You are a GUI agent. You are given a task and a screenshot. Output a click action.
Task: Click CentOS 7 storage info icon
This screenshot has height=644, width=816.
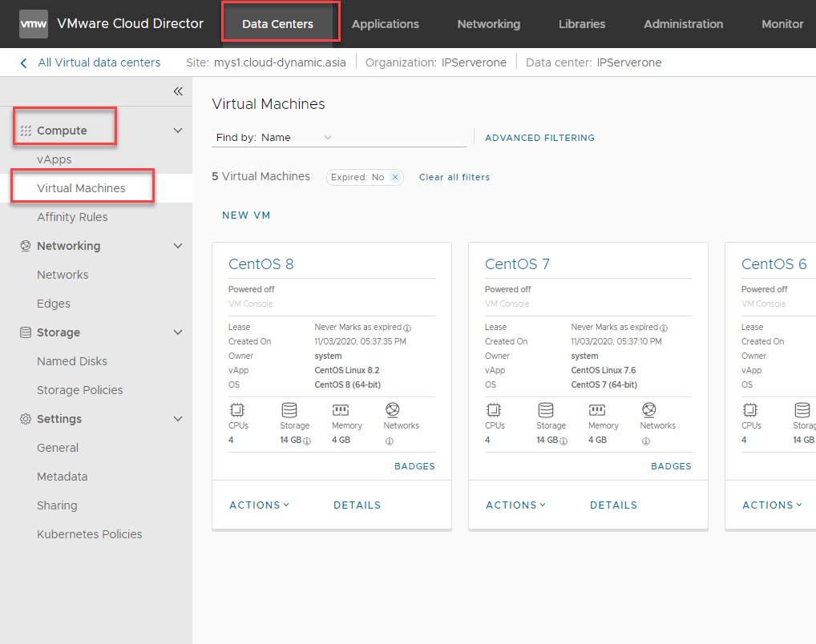click(564, 441)
